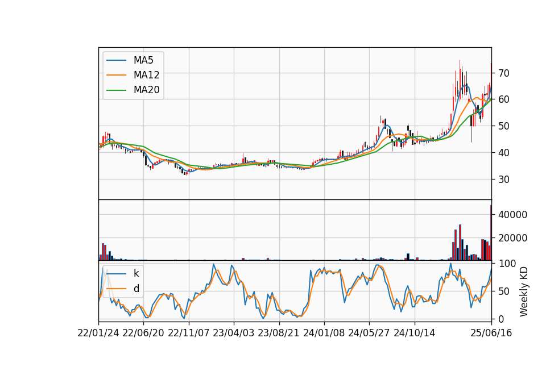The image size is (546, 392).
Task: Click the 0 tick on KD axis
Action: [501, 319]
